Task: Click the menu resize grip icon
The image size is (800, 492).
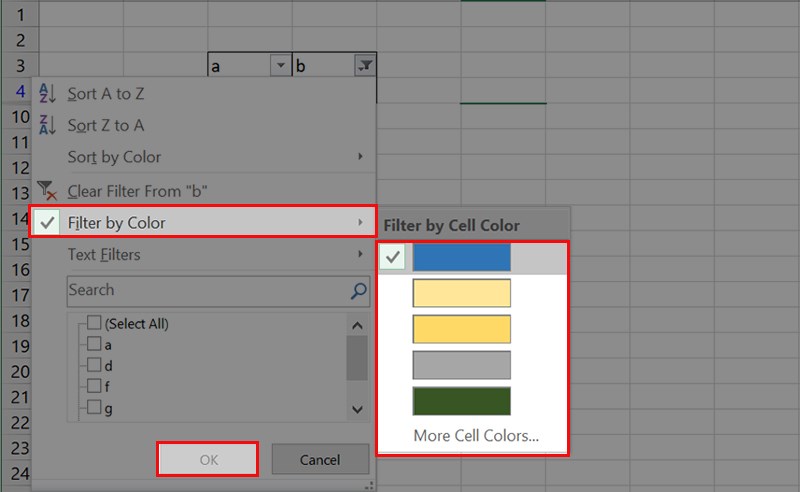Action: 369,486
